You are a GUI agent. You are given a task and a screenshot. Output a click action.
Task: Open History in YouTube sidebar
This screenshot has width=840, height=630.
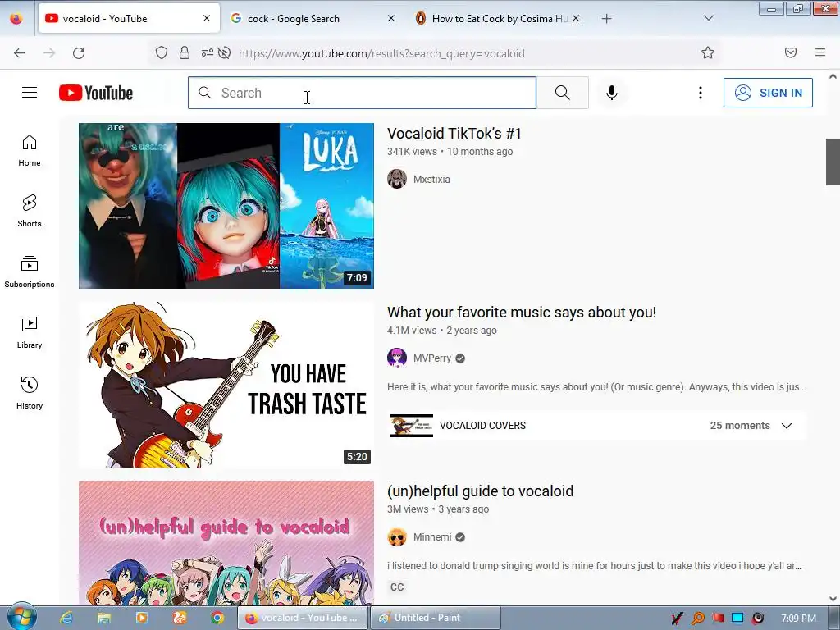(x=30, y=393)
